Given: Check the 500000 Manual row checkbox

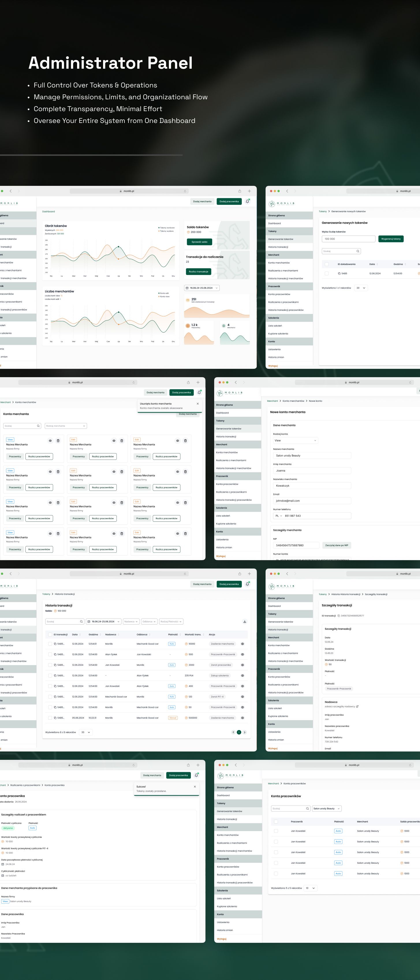Looking at the screenshot, I should click(x=50, y=718).
